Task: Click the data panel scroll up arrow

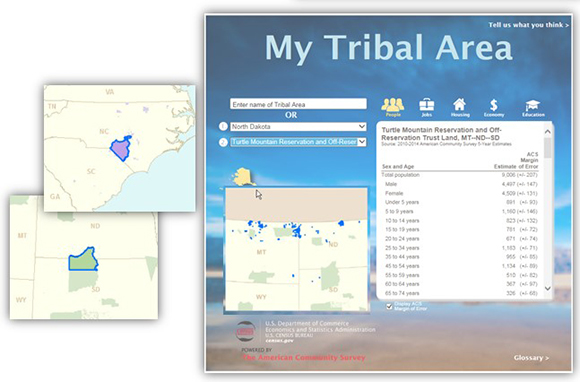Action: [548, 132]
